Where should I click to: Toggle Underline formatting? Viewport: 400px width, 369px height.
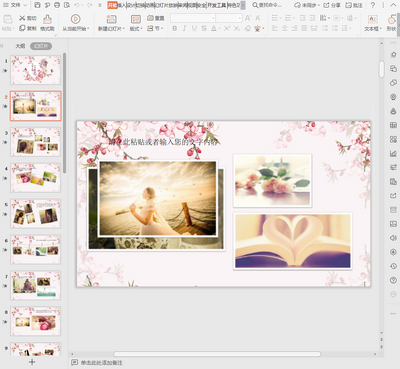194,29
